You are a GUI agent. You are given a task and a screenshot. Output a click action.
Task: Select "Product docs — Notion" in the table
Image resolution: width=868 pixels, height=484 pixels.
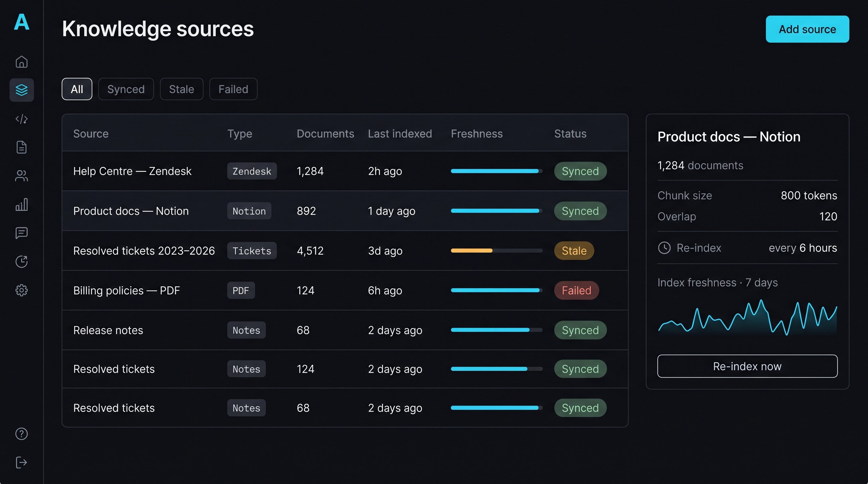[x=131, y=211]
